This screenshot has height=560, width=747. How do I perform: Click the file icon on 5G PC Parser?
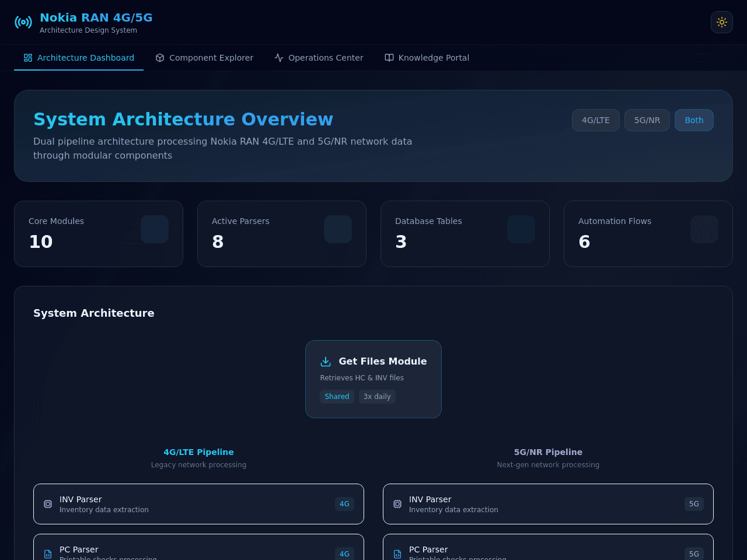tap(397, 554)
